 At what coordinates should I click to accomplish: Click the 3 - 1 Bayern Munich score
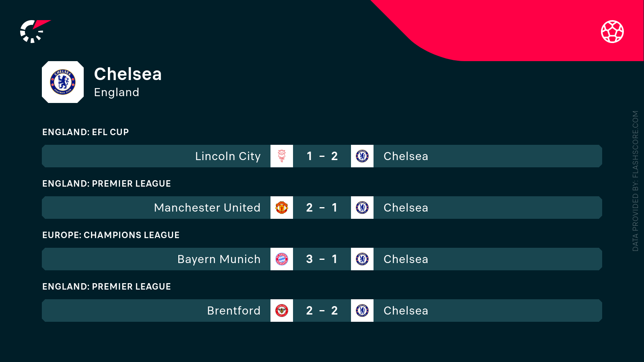(x=322, y=259)
